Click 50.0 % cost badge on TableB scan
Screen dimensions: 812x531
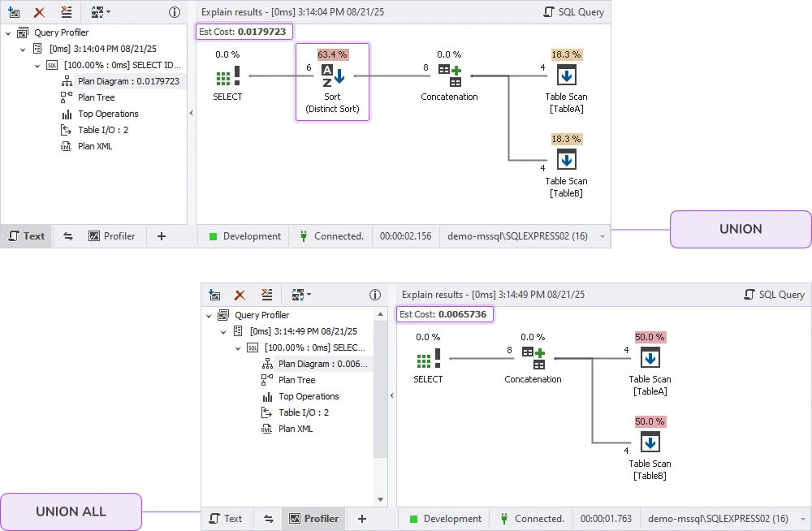650,421
